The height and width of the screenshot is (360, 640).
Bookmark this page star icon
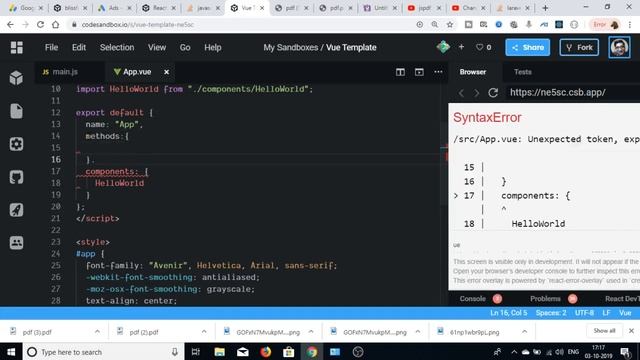450,24
